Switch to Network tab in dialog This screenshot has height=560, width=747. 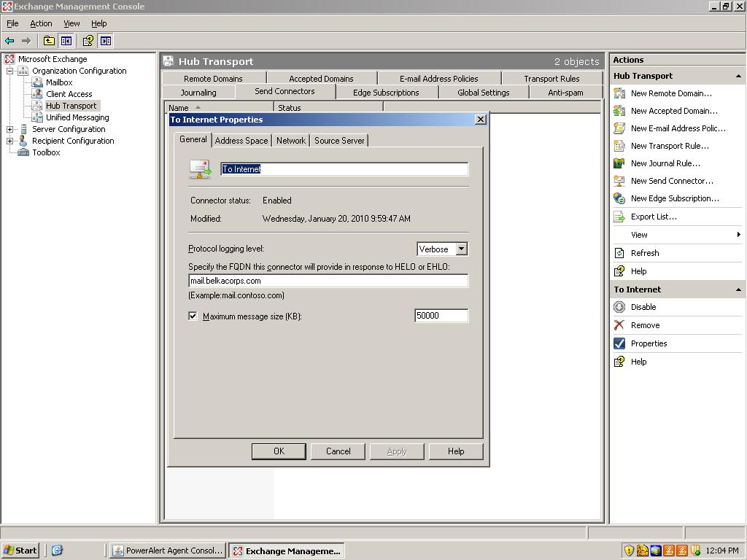291,141
